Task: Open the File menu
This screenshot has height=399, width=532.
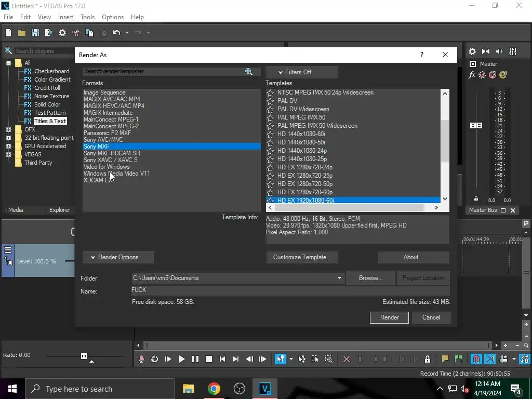Action: (8, 17)
